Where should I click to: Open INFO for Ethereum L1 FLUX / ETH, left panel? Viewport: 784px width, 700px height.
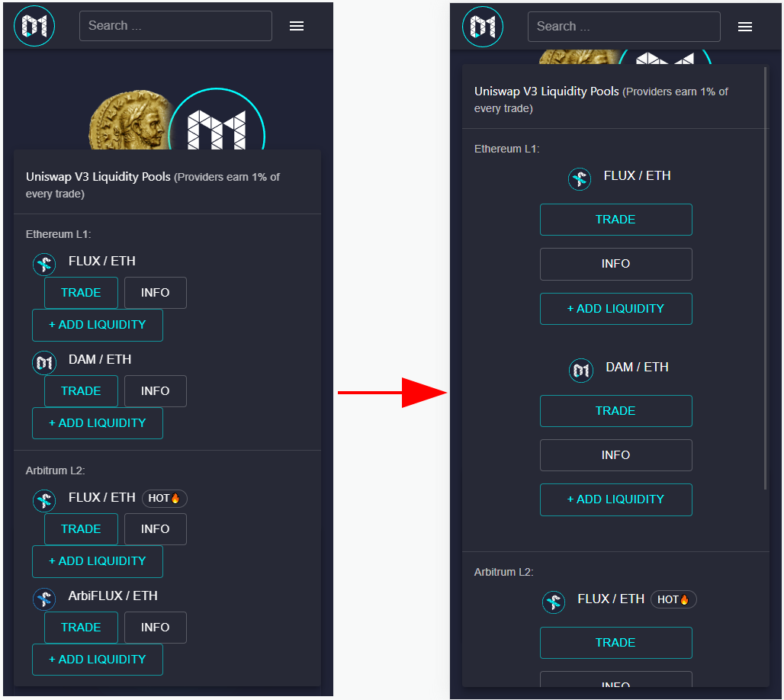click(155, 293)
